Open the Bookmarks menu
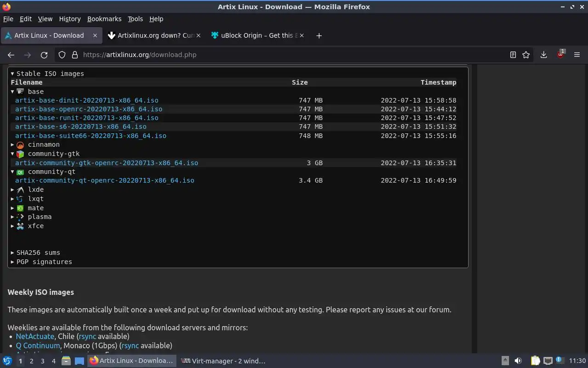Viewport: 588px width, 368px height. tap(104, 19)
